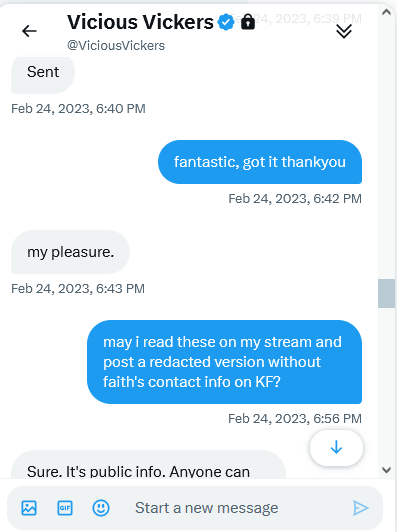Go back using the left arrow icon
Image resolution: width=397 pixels, height=532 pixels.
tap(29, 31)
